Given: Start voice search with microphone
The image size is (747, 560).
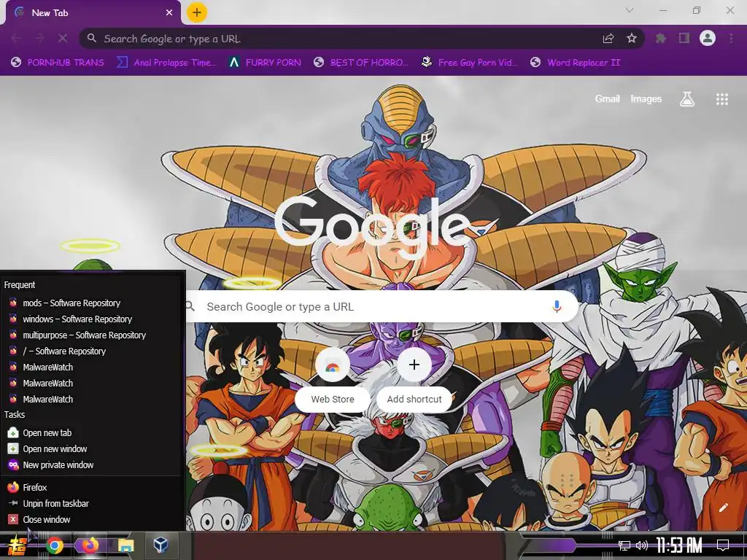Looking at the screenshot, I should click(x=557, y=307).
